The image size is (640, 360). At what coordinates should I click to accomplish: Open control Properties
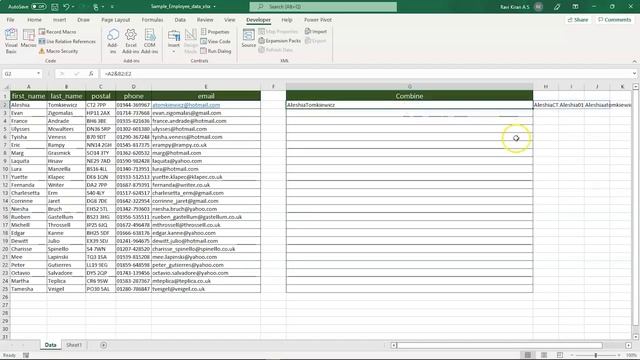pyautogui.click(x=215, y=31)
